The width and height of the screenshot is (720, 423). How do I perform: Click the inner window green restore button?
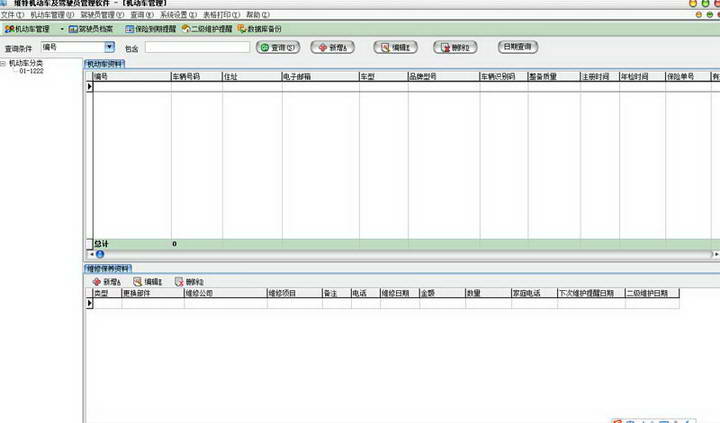click(710, 15)
